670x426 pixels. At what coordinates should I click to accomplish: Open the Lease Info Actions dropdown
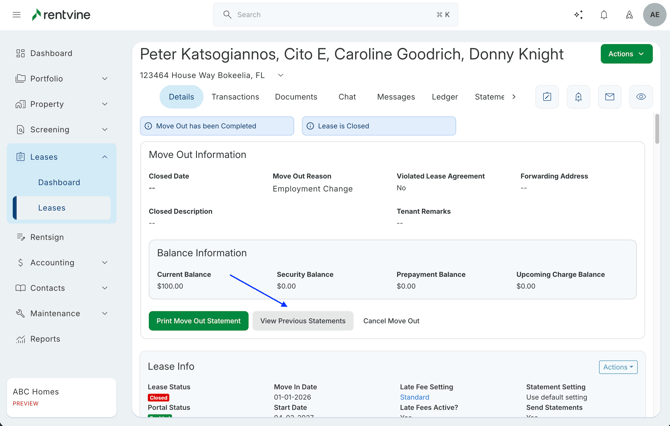[x=618, y=367]
